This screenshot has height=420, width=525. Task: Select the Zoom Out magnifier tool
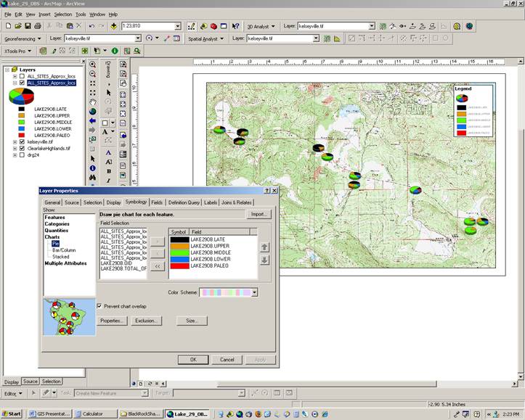click(93, 74)
